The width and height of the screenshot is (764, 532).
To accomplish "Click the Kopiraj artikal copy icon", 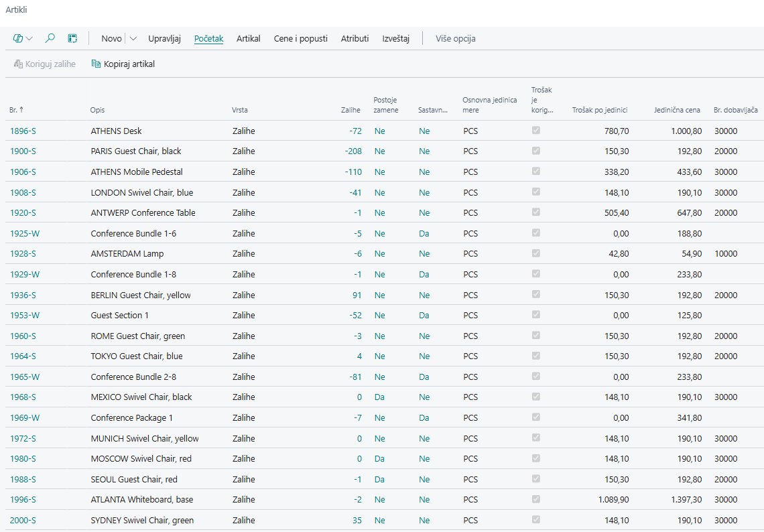I will pos(96,64).
